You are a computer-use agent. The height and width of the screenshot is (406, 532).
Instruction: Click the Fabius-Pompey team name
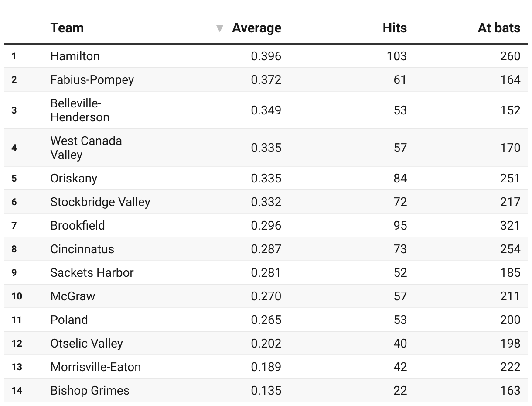coord(92,79)
